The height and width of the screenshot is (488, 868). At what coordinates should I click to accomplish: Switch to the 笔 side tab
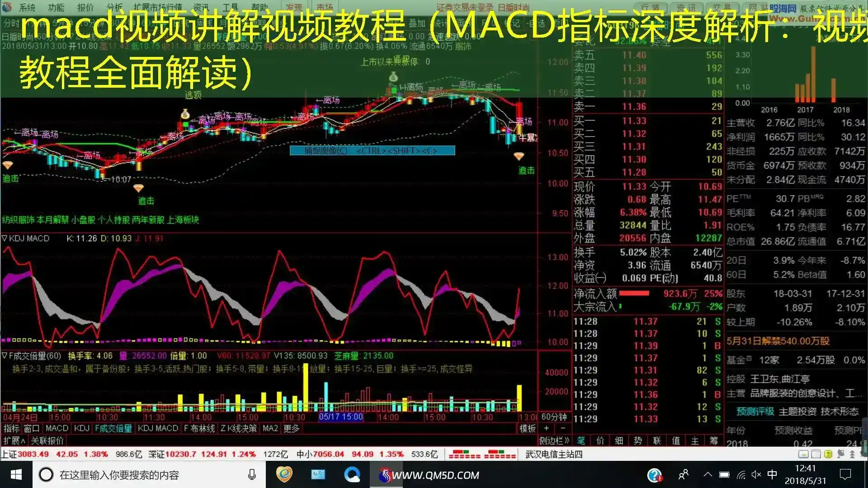coord(581,440)
